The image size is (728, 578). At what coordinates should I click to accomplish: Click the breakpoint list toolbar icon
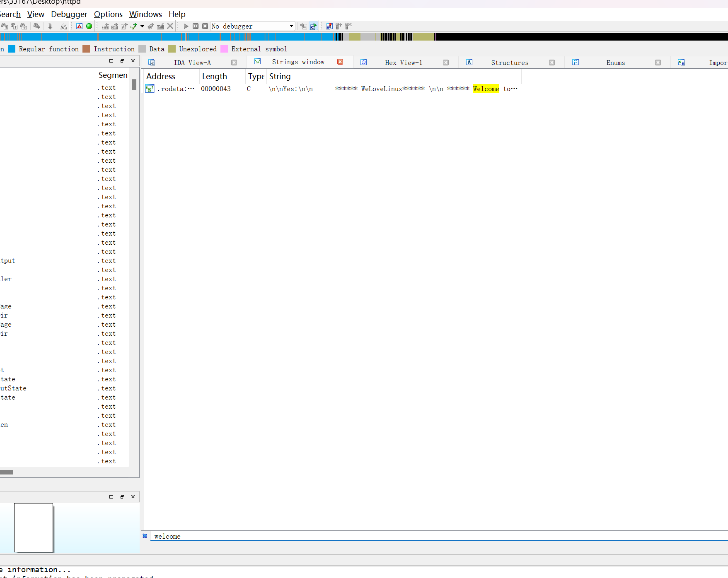point(329,26)
